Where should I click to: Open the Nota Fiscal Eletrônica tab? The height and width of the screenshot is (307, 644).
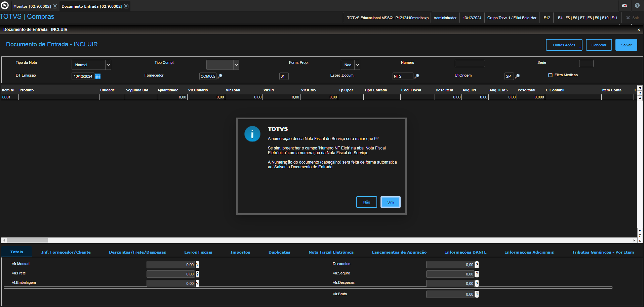331,252
